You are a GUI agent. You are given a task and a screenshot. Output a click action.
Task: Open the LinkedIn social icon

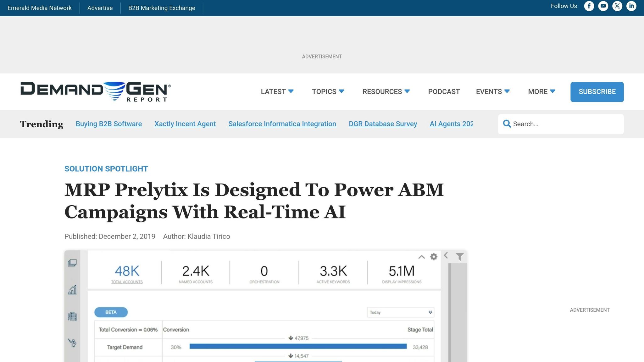(x=631, y=6)
